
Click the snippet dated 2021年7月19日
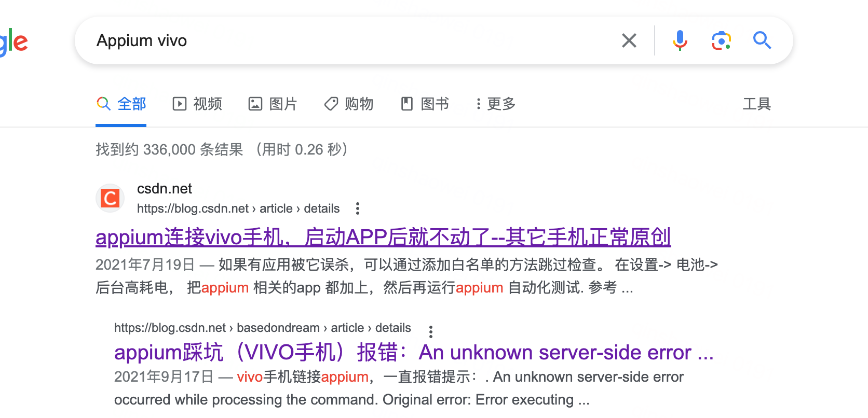point(406,276)
